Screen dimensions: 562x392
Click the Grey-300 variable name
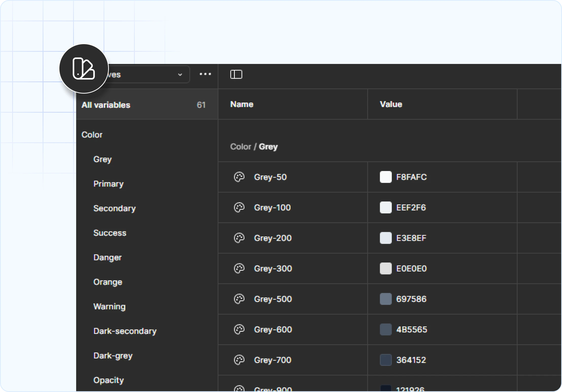[x=273, y=268]
